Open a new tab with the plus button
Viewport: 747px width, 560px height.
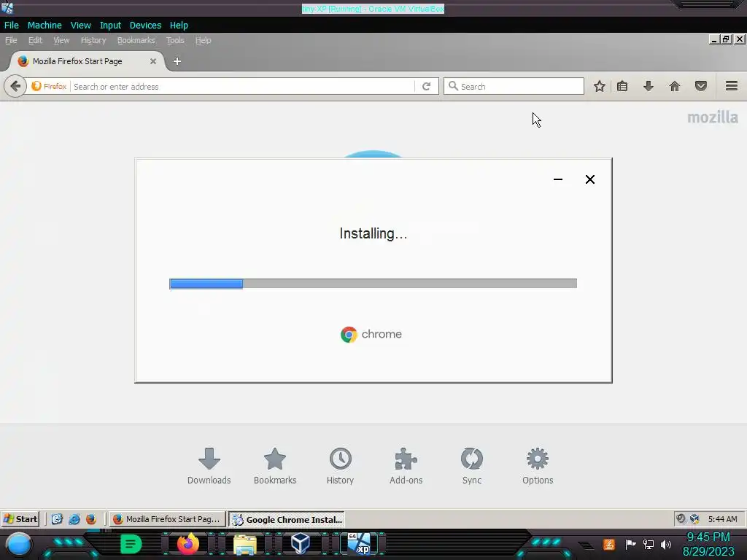177,61
